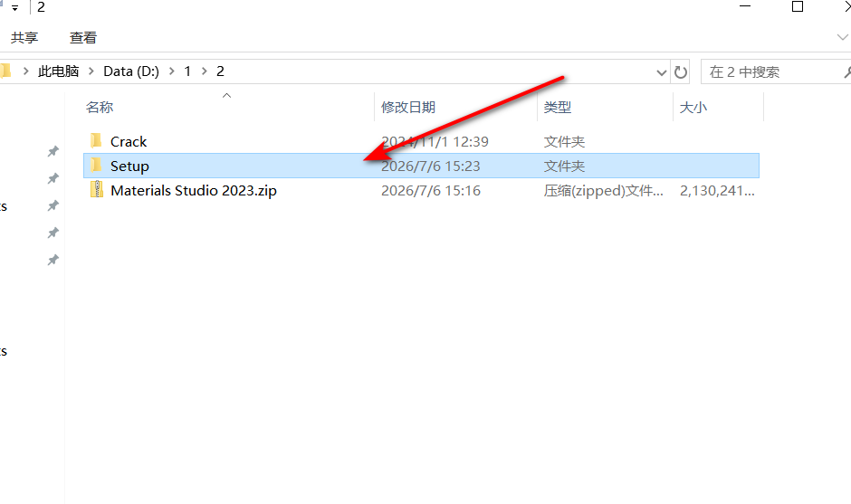Expand the chevron before 此电脑 in path

tap(25, 71)
